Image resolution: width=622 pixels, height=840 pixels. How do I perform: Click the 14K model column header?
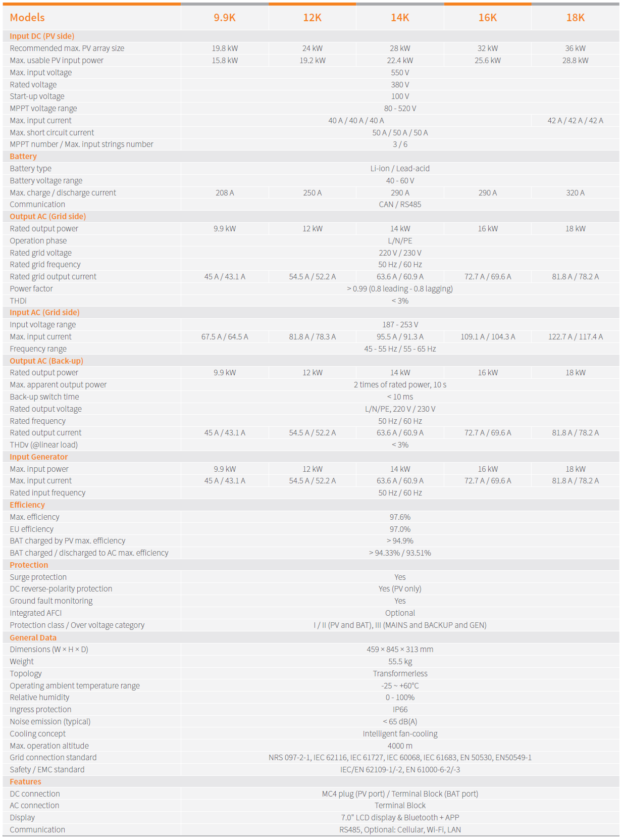tap(400, 18)
